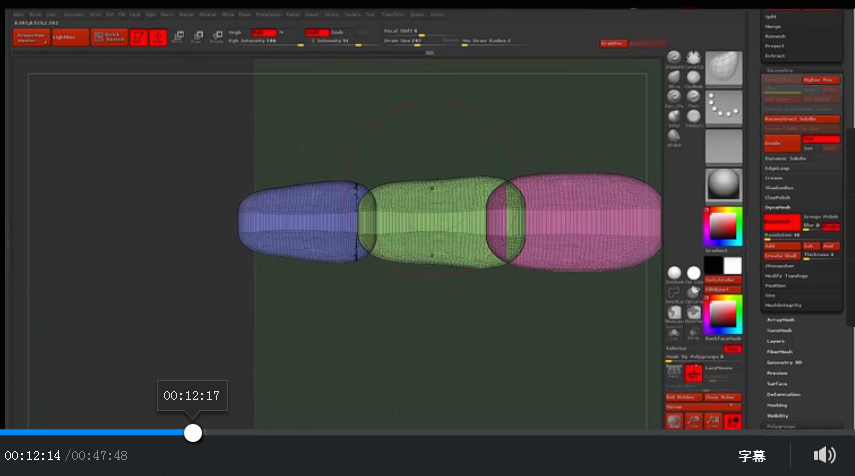Click the volume speaker icon
The height and width of the screenshot is (476, 855).
824,456
